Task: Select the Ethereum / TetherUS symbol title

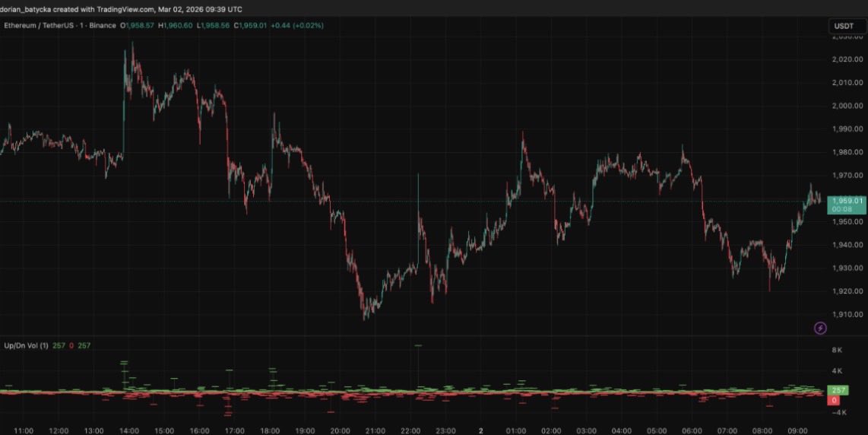Action: click(38, 26)
